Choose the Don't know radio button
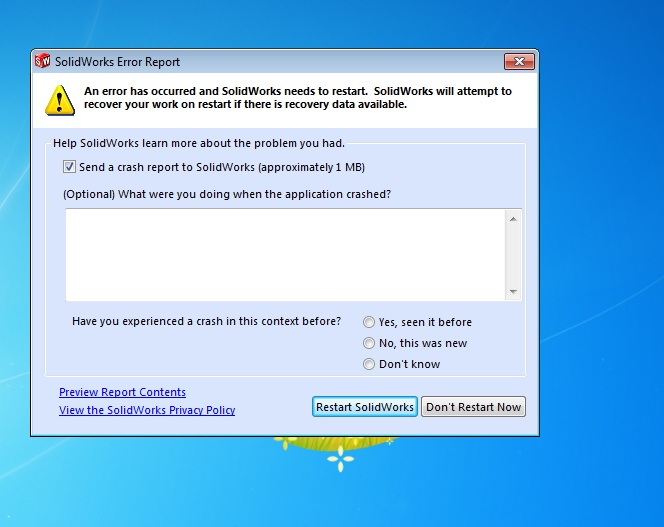This screenshot has height=527, width=664. (369, 364)
